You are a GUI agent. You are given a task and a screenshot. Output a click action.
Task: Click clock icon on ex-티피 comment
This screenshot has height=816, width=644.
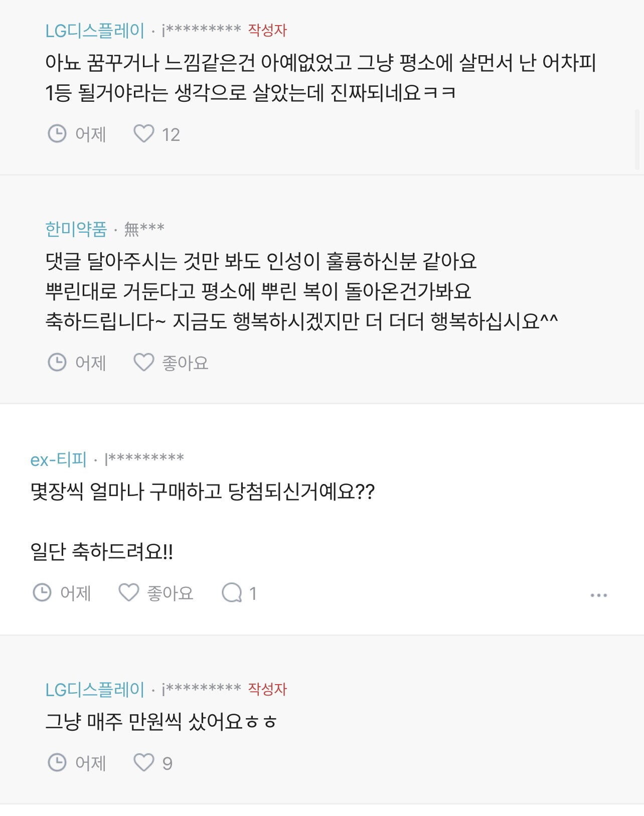pos(42,592)
